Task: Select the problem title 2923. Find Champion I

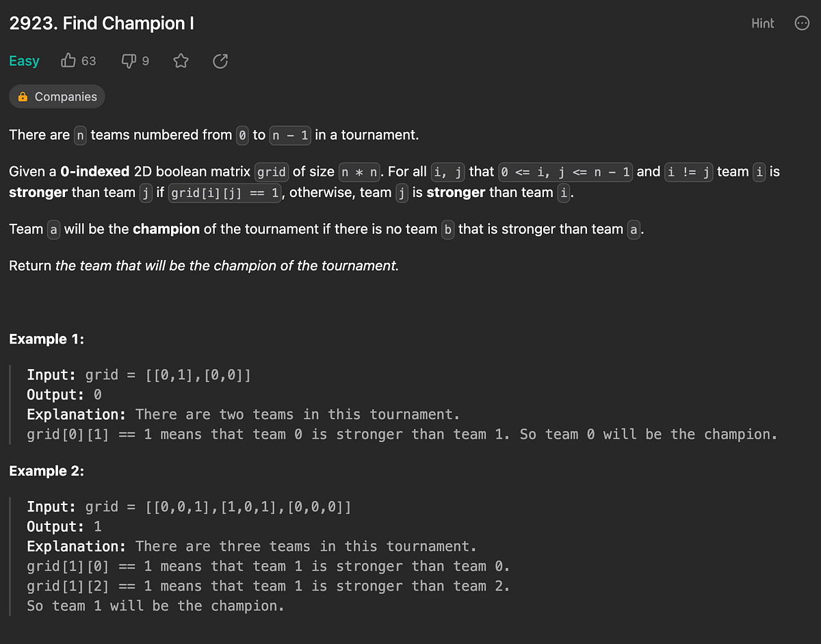Action: point(101,23)
